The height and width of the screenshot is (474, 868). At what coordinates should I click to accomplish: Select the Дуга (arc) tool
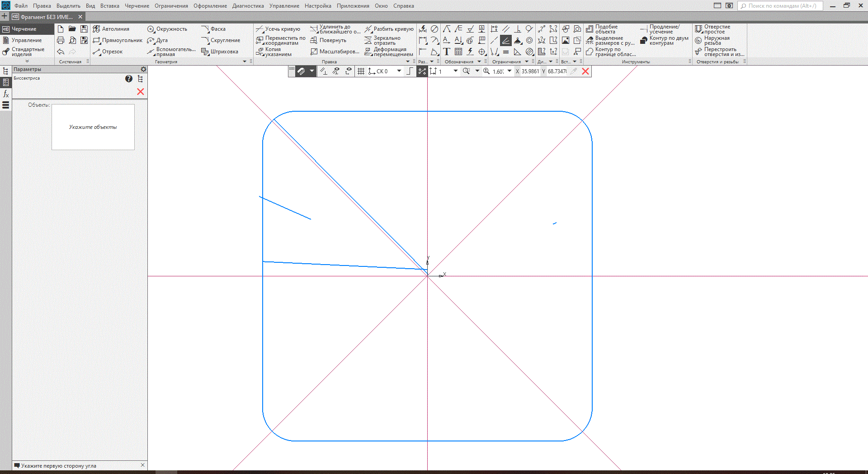coord(157,40)
